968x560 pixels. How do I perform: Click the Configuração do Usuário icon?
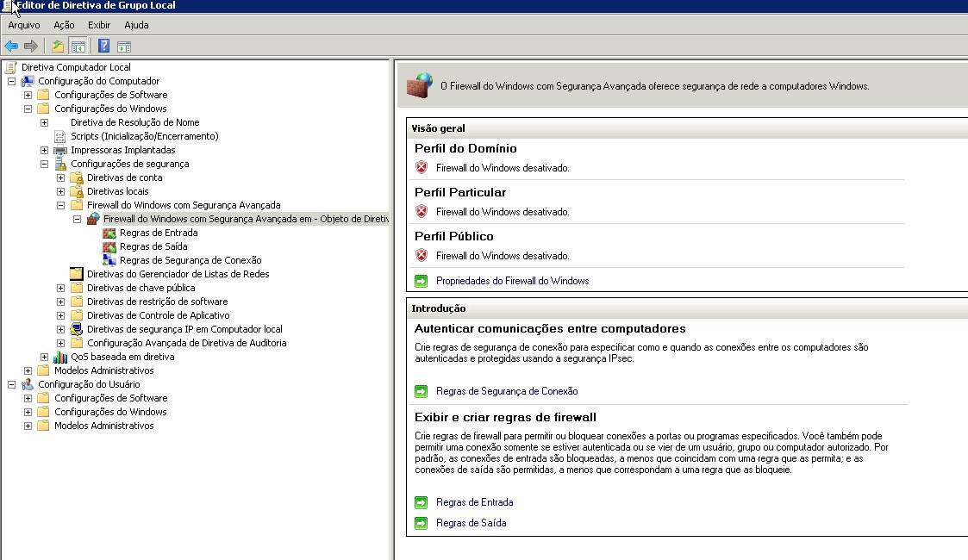(x=28, y=385)
